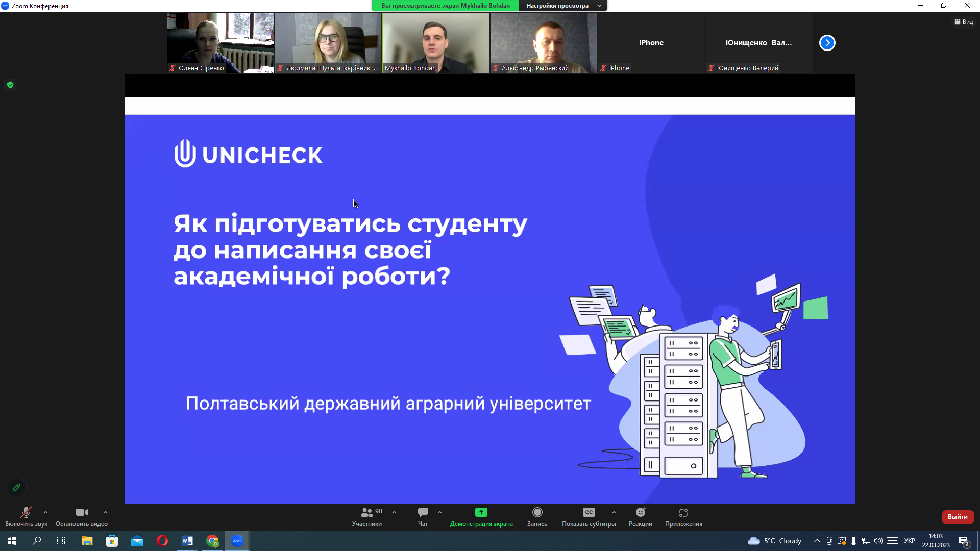Open the Участники participants panel

[x=367, y=516]
